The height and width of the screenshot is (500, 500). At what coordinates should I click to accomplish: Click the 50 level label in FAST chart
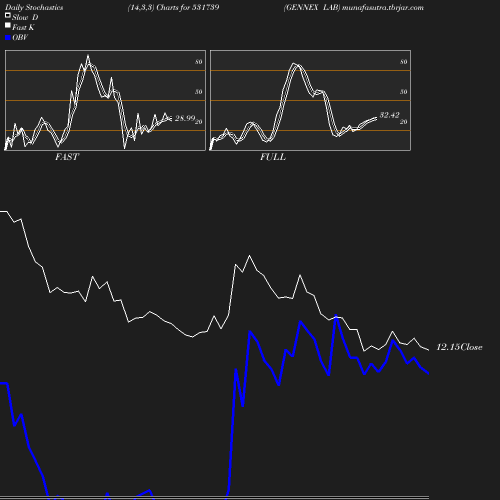pyautogui.click(x=199, y=92)
